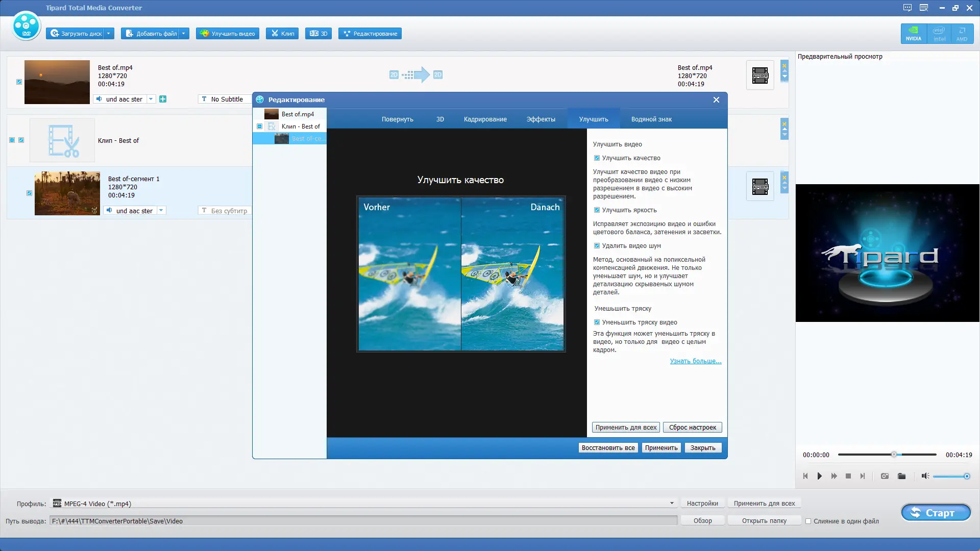
Task: Follow the Узнать больше link
Action: tap(695, 361)
